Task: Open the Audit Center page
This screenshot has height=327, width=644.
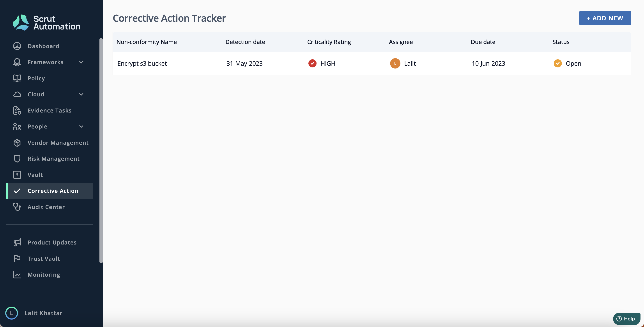Action: (50, 207)
